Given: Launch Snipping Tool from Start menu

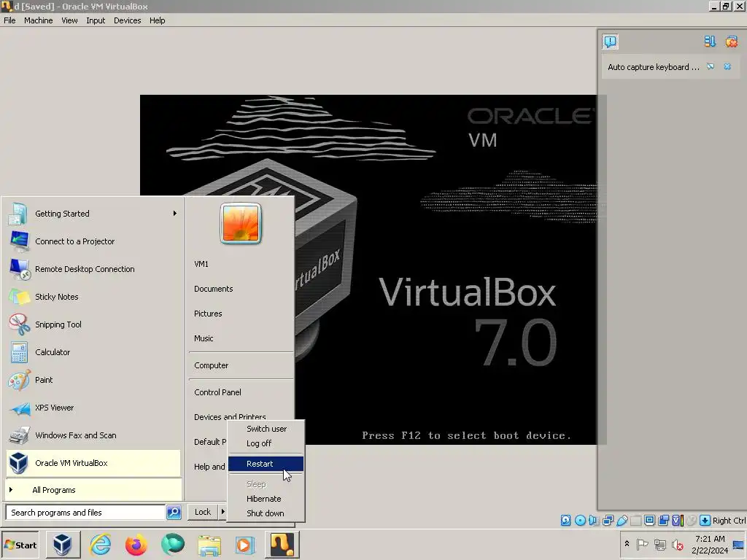Looking at the screenshot, I should pyautogui.click(x=94, y=324).
